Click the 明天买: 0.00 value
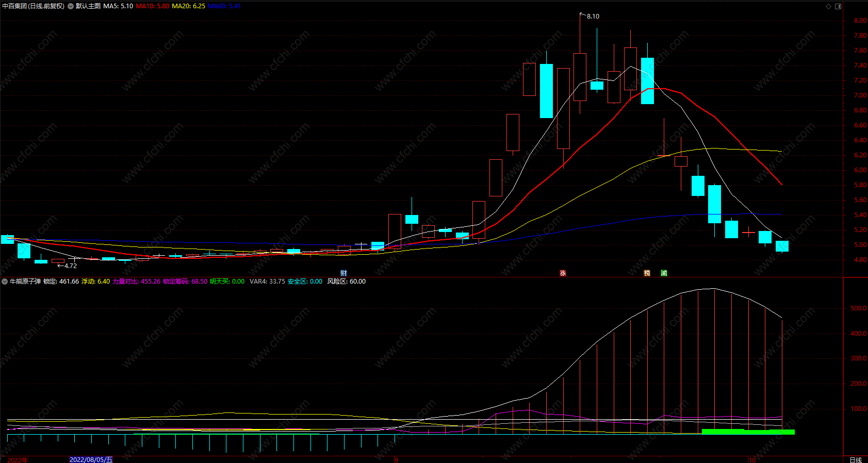The height and width of the screenshot is (463, 868). tap(227, 282)
